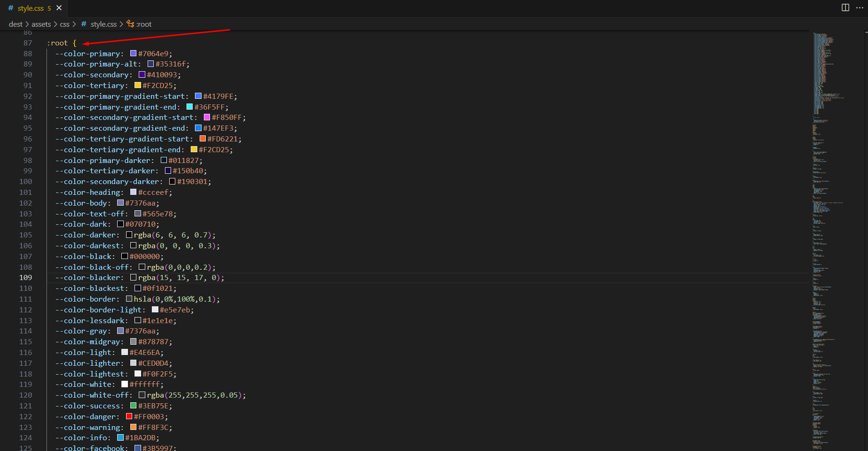Click the CSS file icon in breadcrumbs
The width and height of the screenshot is (868, 451).
tap(83, 24)
